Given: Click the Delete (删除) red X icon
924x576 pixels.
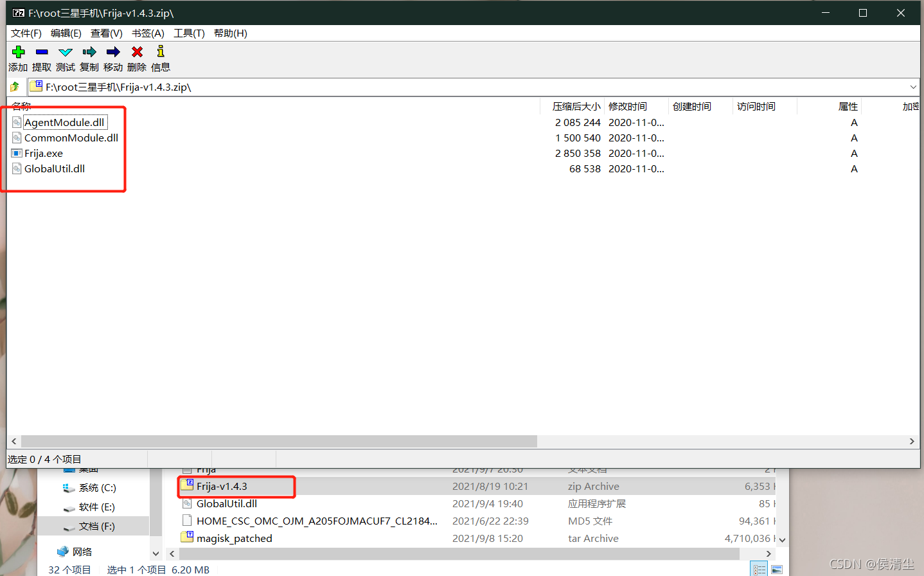Looking at the screenshot, I should pos(137,51).
